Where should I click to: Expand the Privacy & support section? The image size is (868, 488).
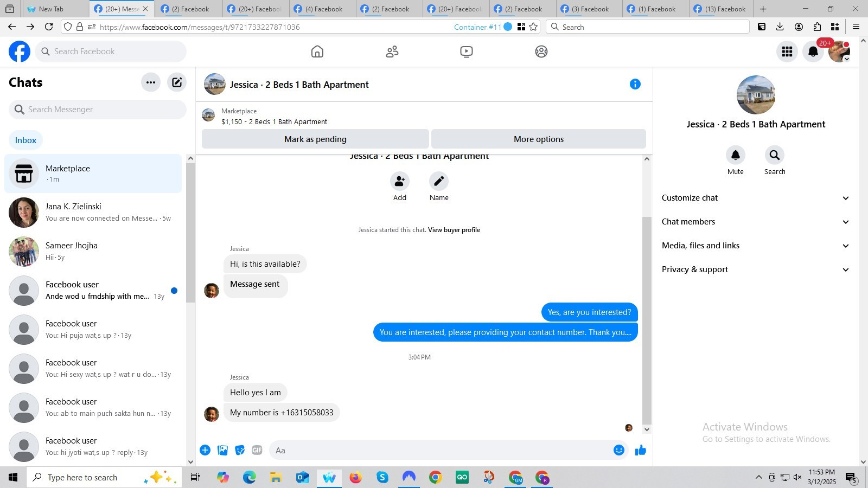point(756,269)
